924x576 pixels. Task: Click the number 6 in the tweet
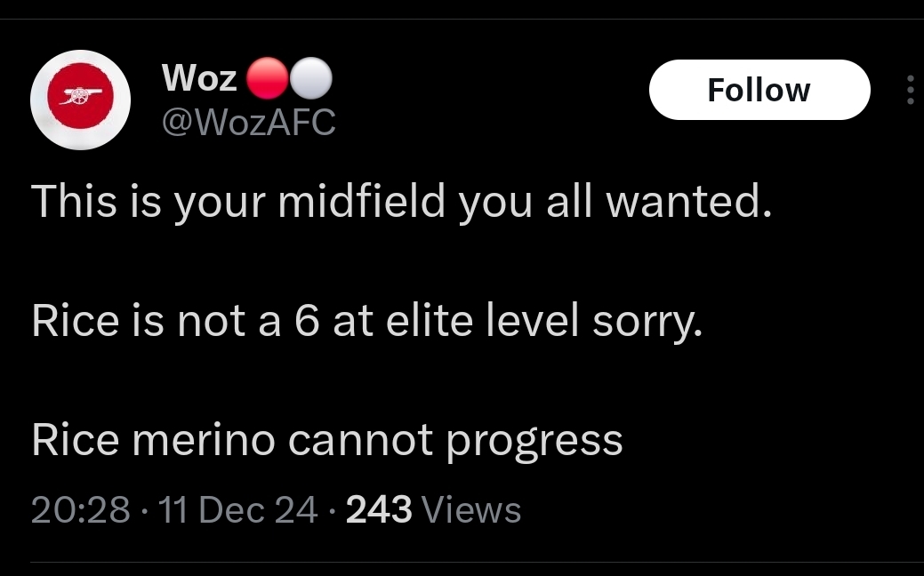[306, 321]
